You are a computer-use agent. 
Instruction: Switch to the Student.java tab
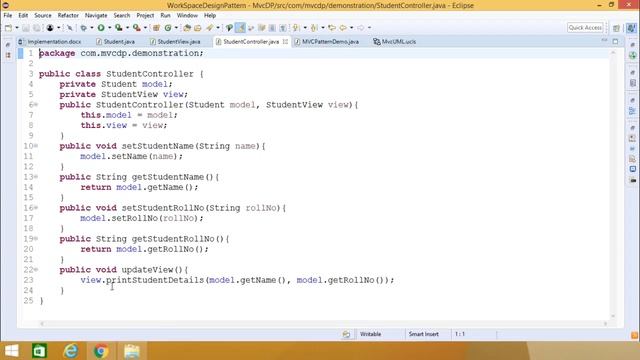point(116,42)
